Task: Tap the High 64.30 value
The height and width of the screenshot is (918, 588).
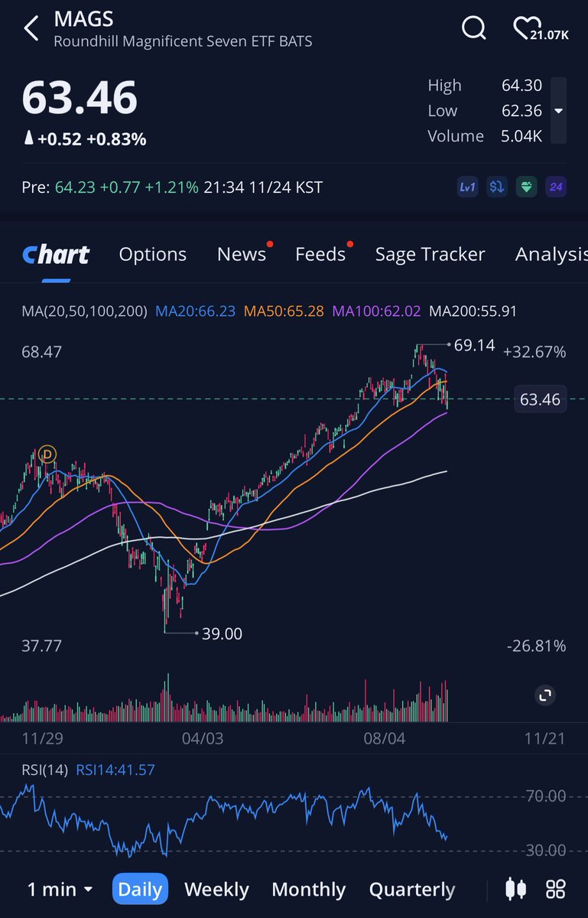Action: [522, 86]
